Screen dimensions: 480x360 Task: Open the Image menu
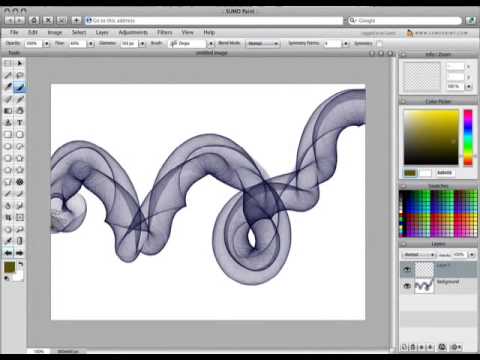pos(55,32)
